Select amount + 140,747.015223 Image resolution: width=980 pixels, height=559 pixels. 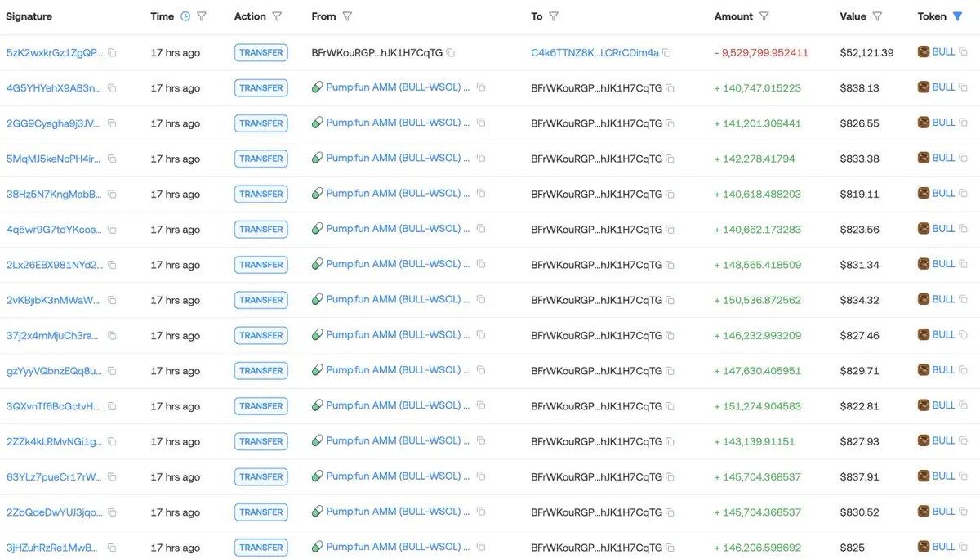(x=758, y=88)
